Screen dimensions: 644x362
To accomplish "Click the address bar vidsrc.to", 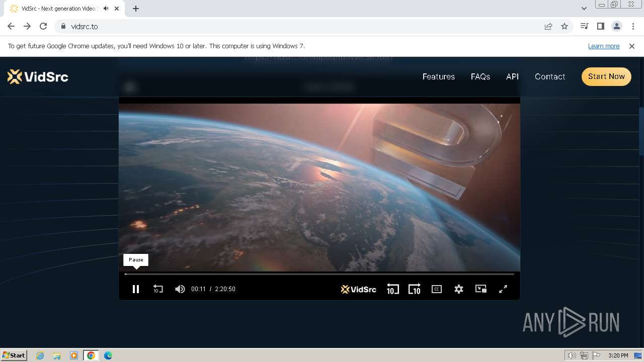I will pyautogui.click(x=302, y=26).
